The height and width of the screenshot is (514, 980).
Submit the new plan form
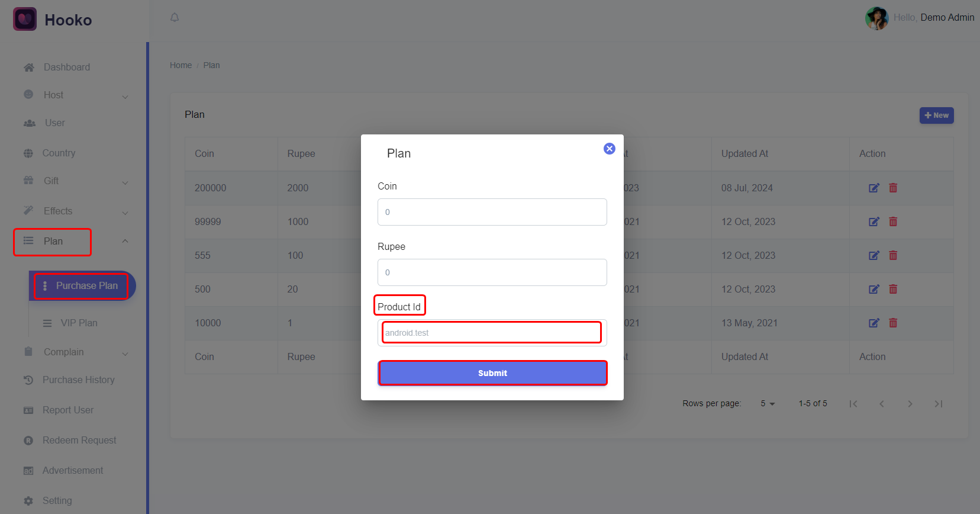pyautogui.click(x=492, y=373)
